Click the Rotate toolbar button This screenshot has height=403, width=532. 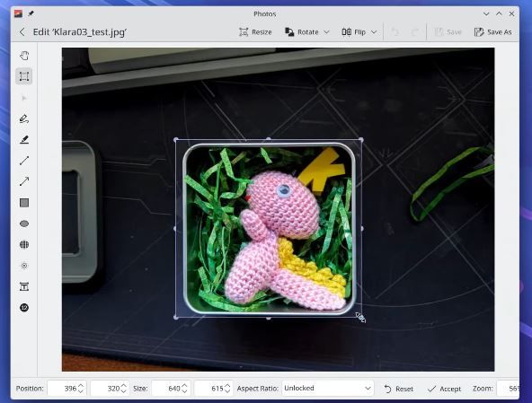coord(302,32)
